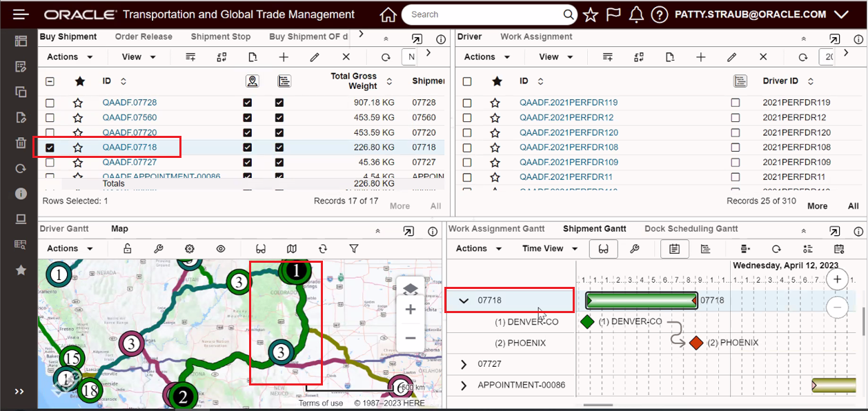Open the map layers chooser button

click(410, 290)
